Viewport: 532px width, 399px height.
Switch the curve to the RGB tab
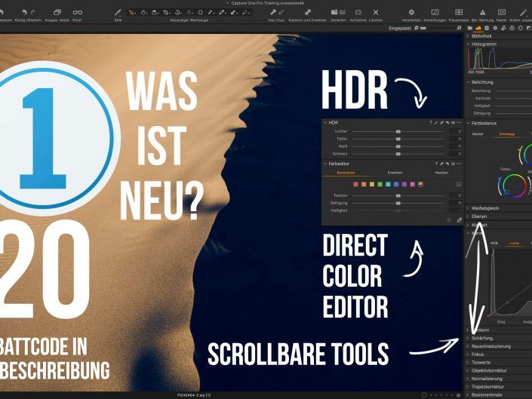point(494,243)
